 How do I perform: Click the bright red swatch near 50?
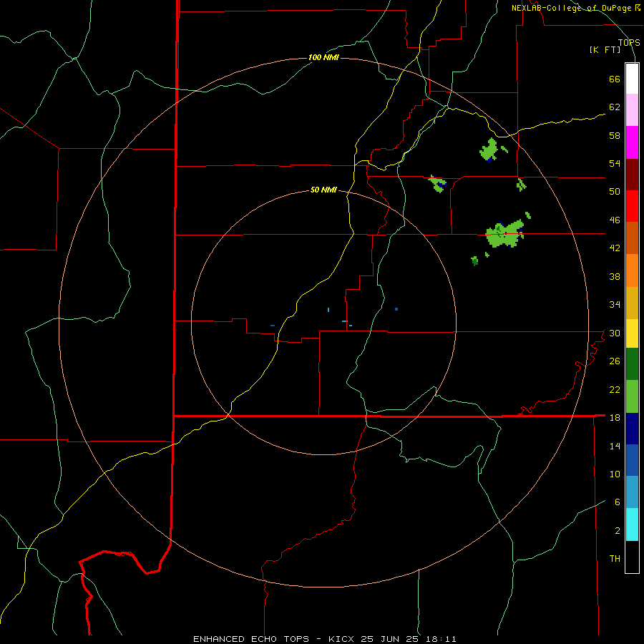tap(632, 206)
